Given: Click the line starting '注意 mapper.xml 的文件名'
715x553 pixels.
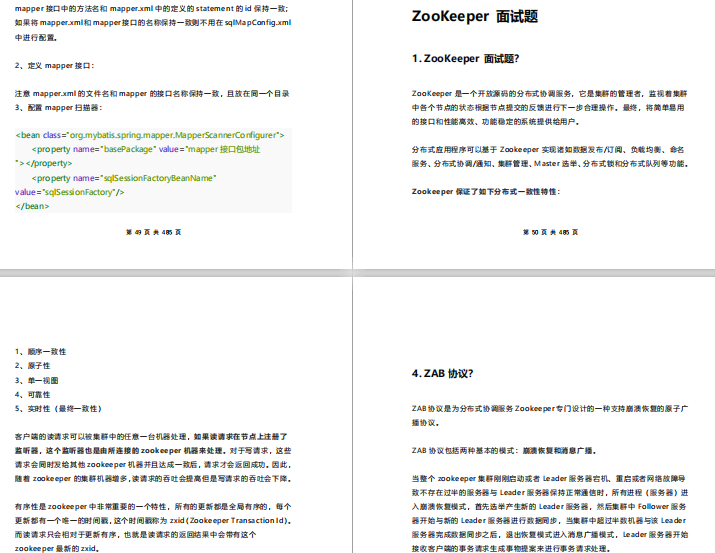Looking at the screenshot, I should click(x=152, y=93).
